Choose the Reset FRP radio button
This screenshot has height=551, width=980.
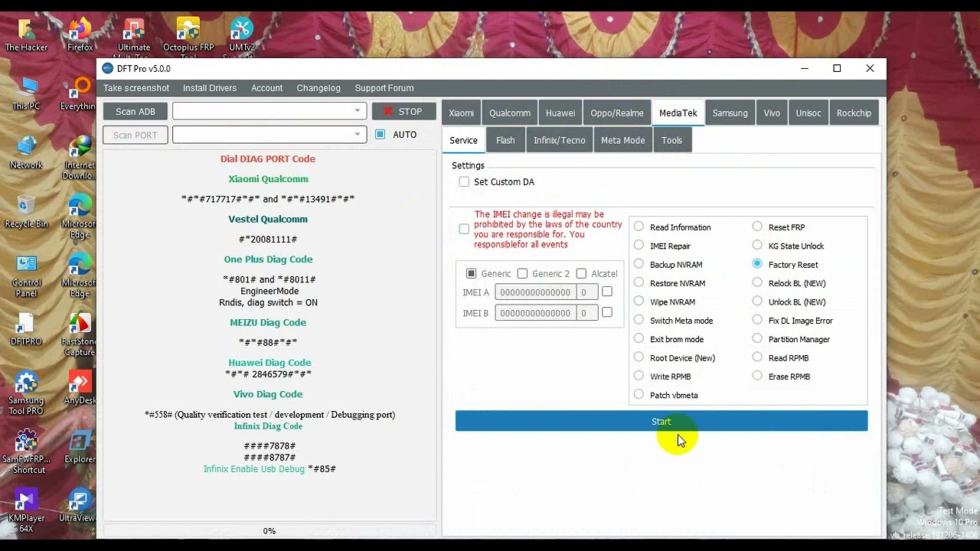coord(757,227)
